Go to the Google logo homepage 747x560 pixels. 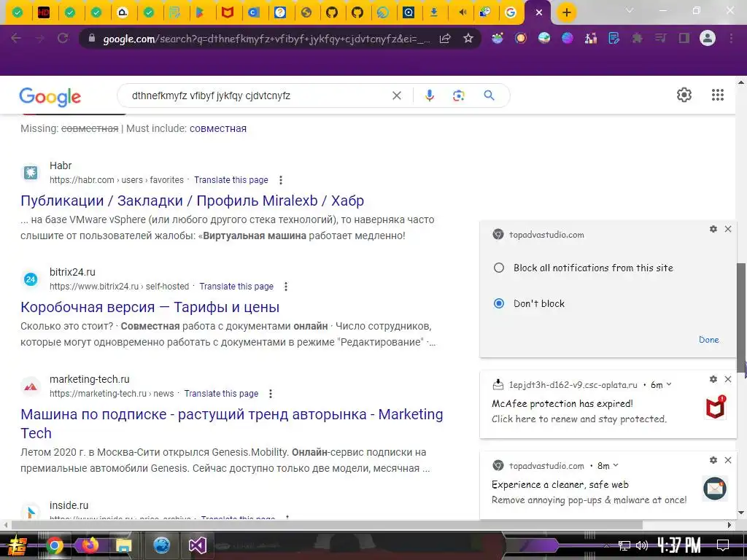50,97
